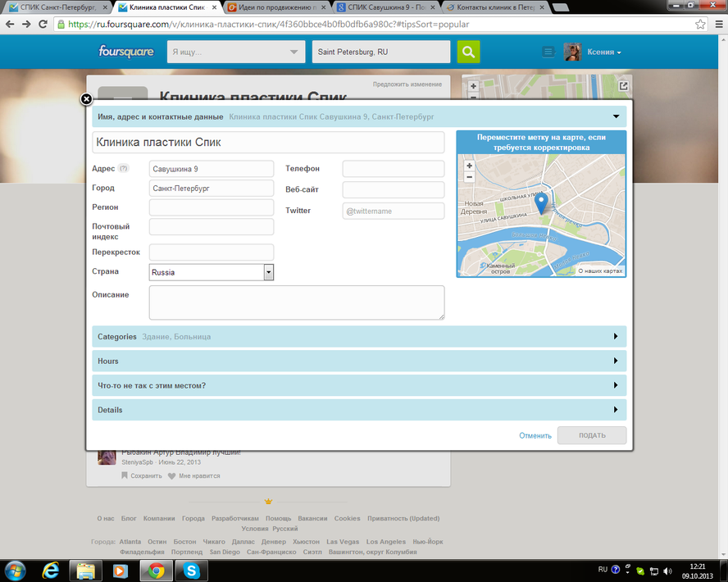Click the volume icon in the system tray

667,571
